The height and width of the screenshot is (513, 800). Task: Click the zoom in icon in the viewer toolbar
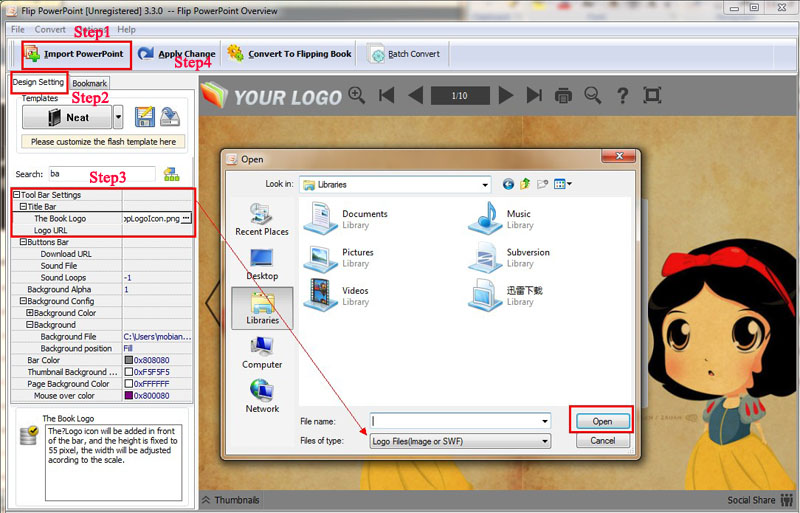pyautogui.click(x=357, y=95)
